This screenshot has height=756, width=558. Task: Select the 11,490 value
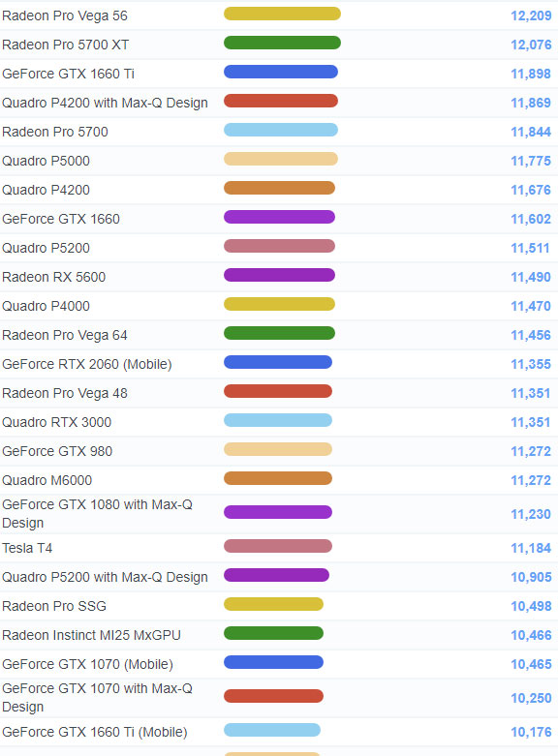pos(531,277)
